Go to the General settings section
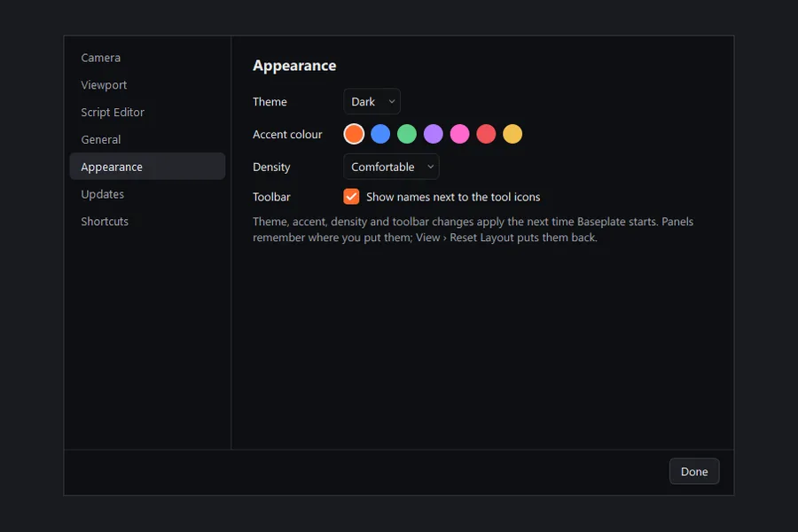The height and width of the screenshot is (532, 798). [147, 139]
